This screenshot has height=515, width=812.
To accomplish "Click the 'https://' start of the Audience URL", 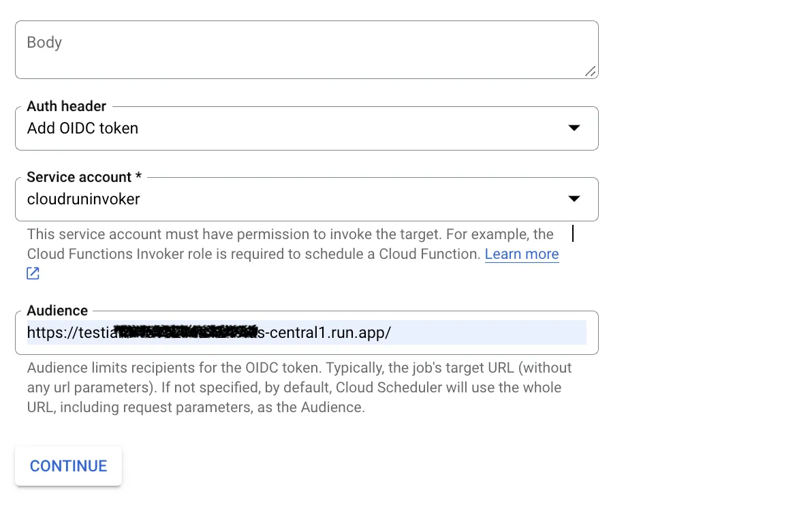I will (46, 332).
